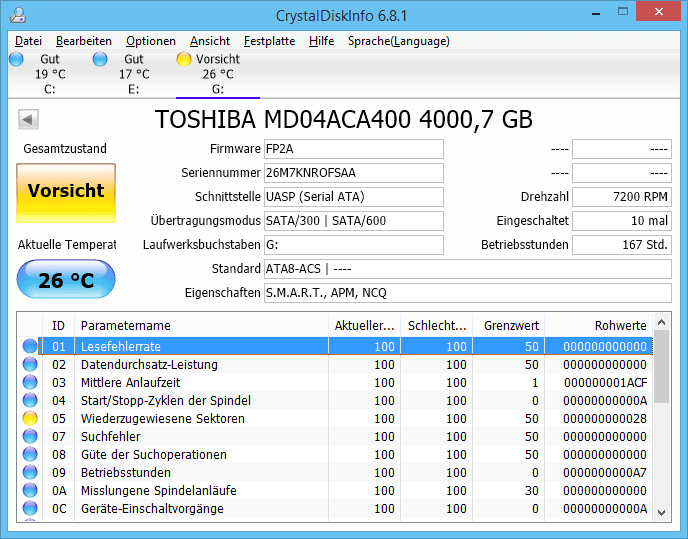Click raw value 0000000000A7
The width and height of the screenshot is (688, 539).
(x=605, y=472)
